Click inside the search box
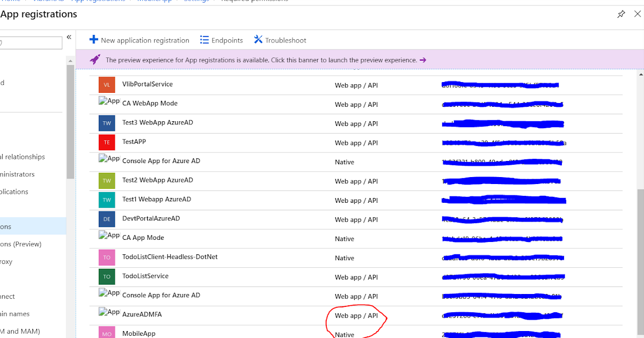 coord(30,43)
